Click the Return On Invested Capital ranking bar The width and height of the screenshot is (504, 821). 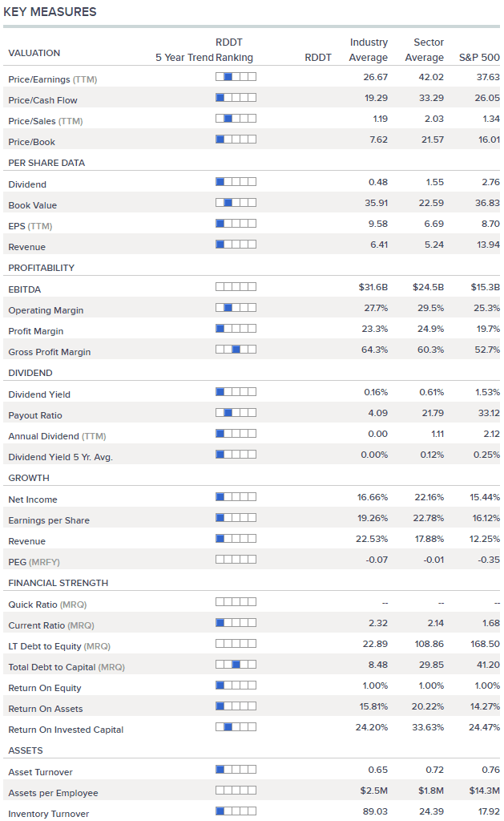pos(236,727)
